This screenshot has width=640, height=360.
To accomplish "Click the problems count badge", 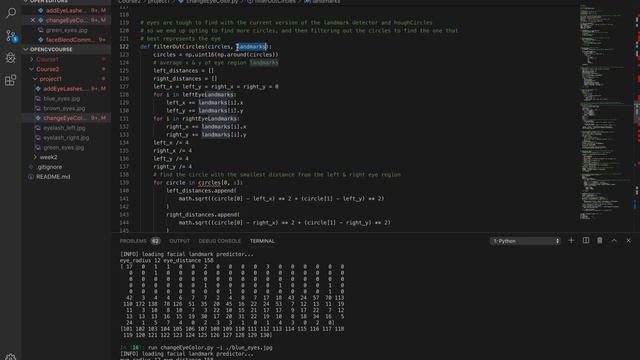I will [156, 241].
